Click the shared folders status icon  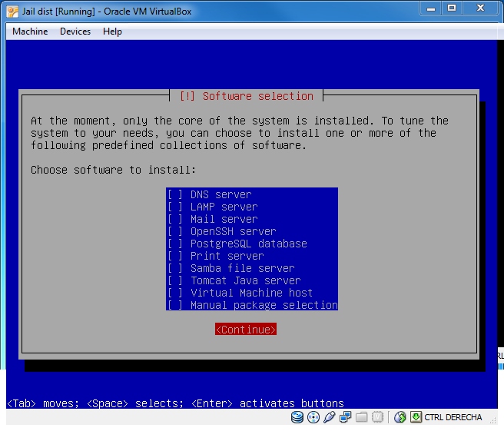[361, 417]
